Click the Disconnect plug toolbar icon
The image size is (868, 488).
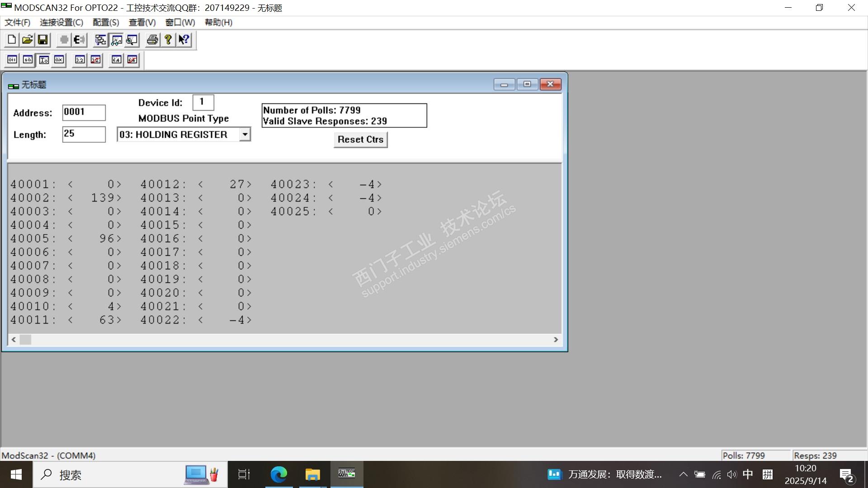[80, 40]
